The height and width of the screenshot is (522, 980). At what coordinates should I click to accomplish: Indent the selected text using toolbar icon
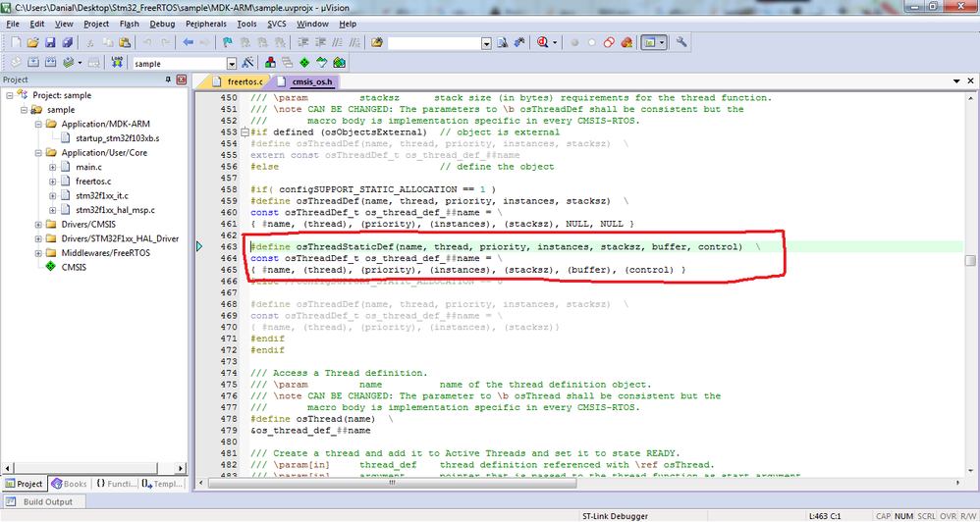point(303,42)
